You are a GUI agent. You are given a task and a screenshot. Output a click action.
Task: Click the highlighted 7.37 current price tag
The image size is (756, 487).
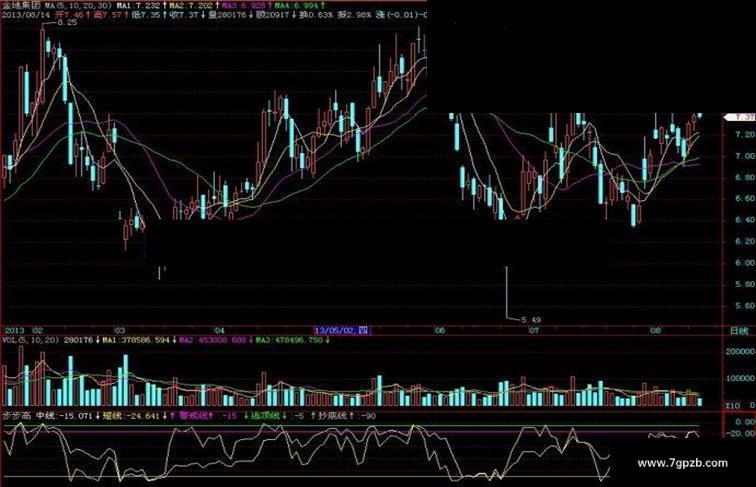(x=739, y=117)
